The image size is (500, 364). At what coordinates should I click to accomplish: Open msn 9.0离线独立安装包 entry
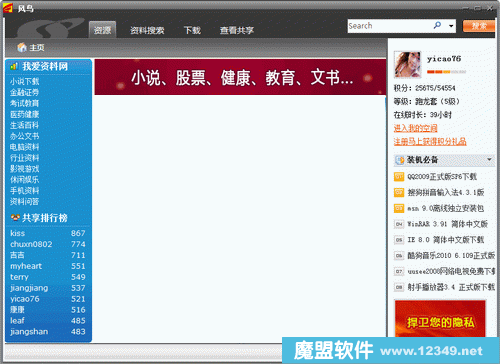pos(446,208)
